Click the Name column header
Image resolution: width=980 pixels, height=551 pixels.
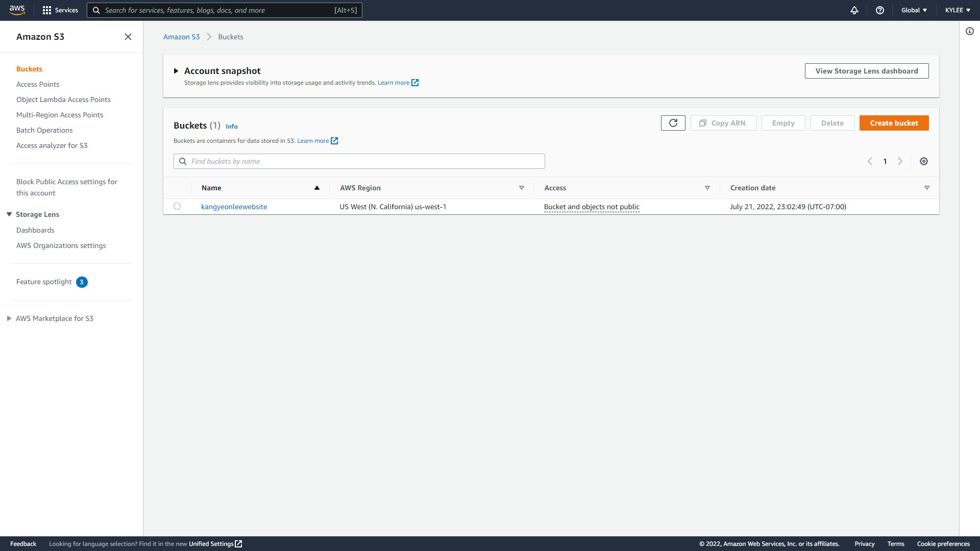[211, 188]
